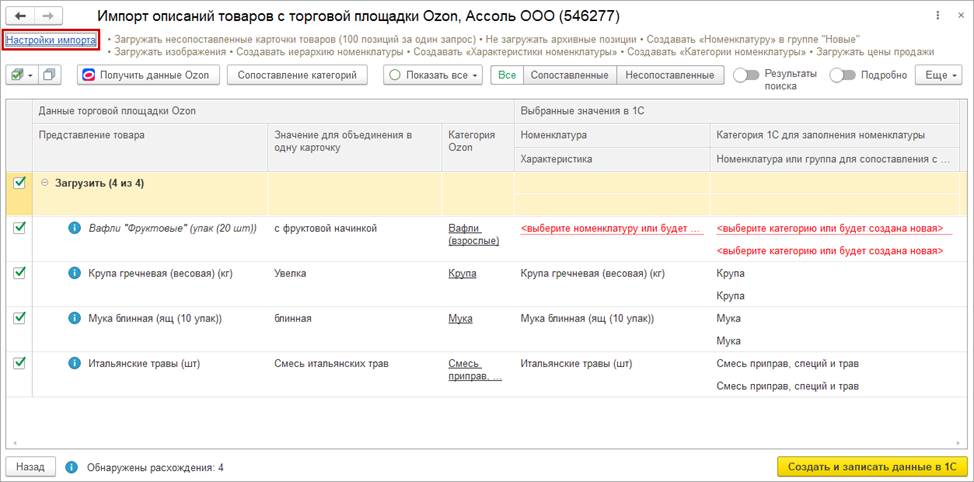Click info icon beside Обнаружены расхождения
Viewport: 974px width, 482px height.
point(72,467)
